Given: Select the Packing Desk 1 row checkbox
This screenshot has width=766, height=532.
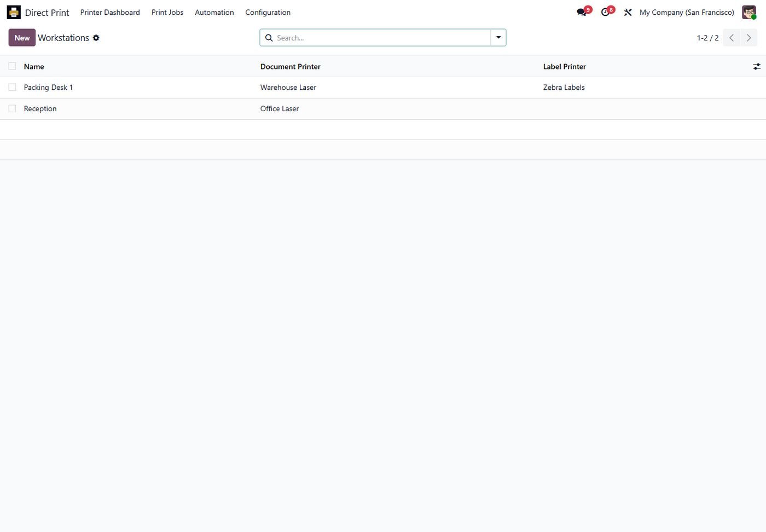Looking at the screenshot, I should tap(12, 87).
